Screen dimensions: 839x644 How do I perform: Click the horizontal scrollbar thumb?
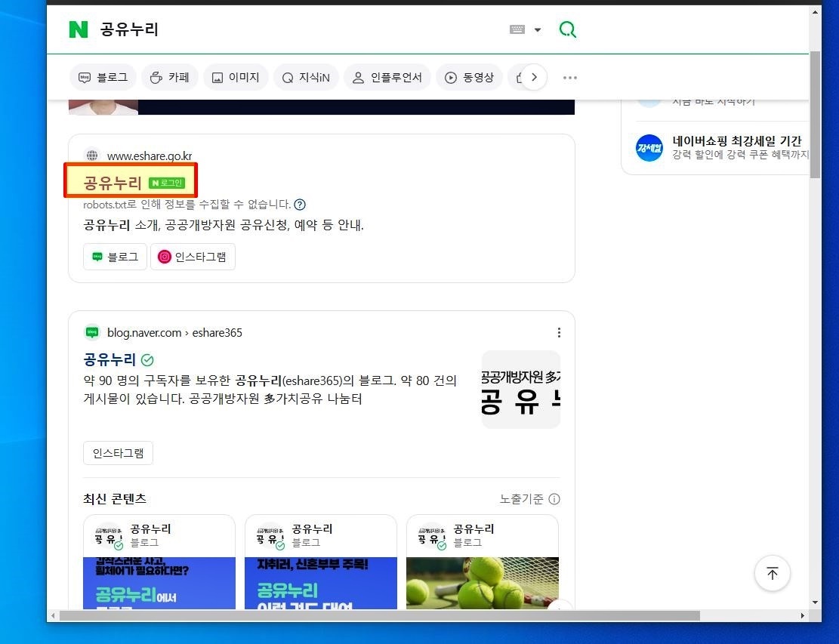(x=379, y=615)
